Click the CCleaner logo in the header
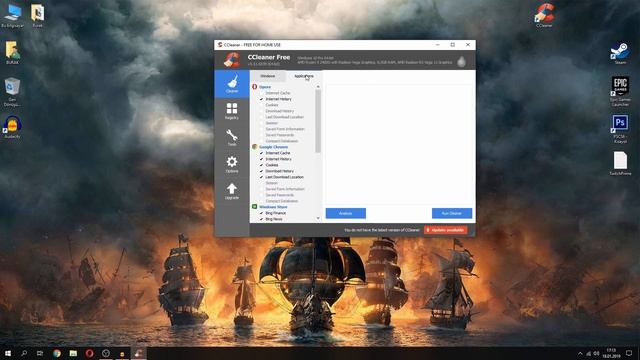 point(232,60)
